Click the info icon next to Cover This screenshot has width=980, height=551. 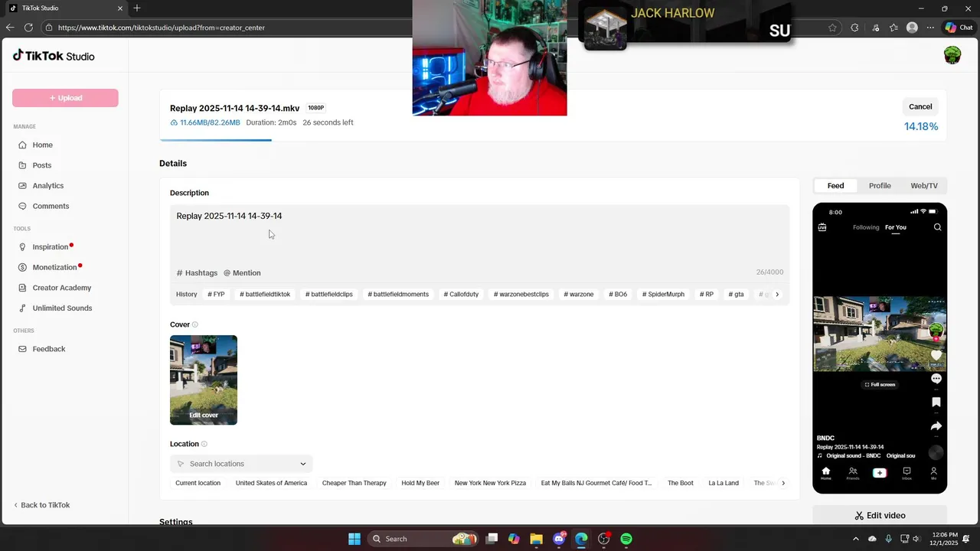point(194,324)
